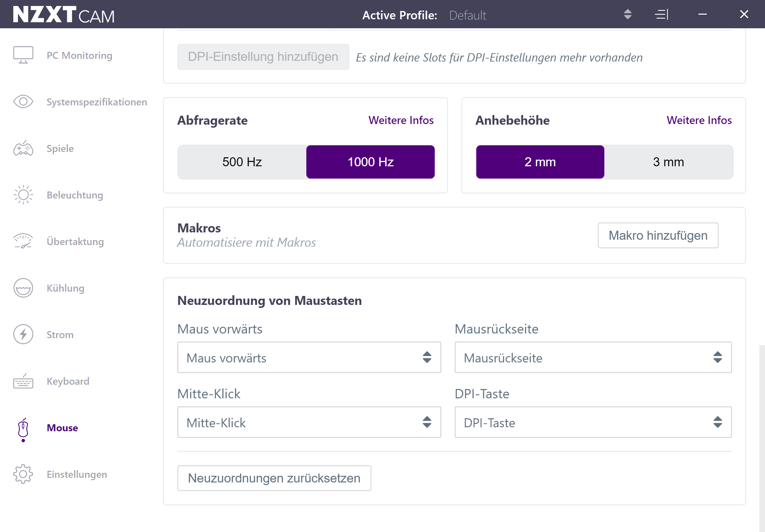Click Neuzuordnungen zurücksetzen button
765x532 pixels.
coord(274,478)
